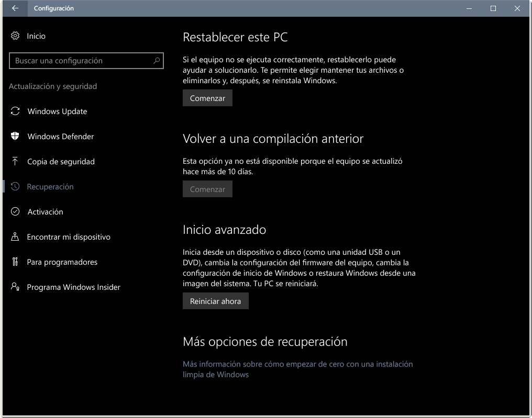Image resolution: width=532 pixels, height=418 pixels.
Task: Click Volver a una compilación anterior heading
Action: coord(273,139)
